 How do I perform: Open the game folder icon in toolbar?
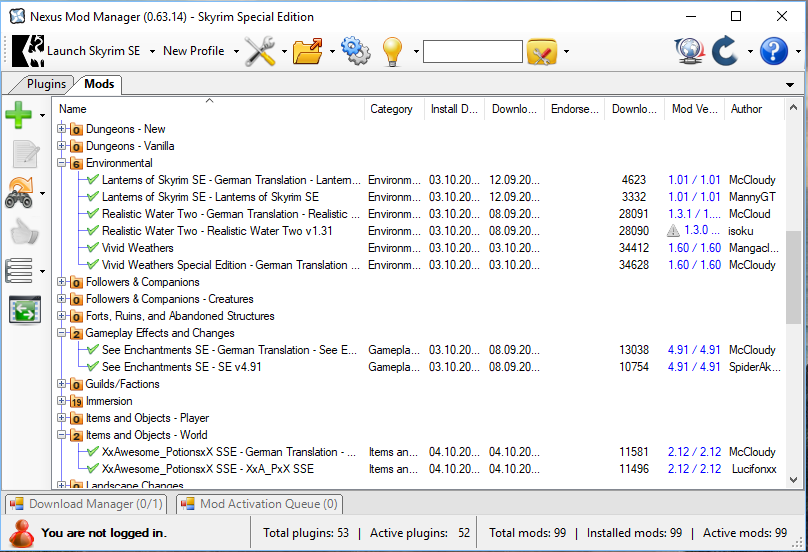click(x=307, y=51)
